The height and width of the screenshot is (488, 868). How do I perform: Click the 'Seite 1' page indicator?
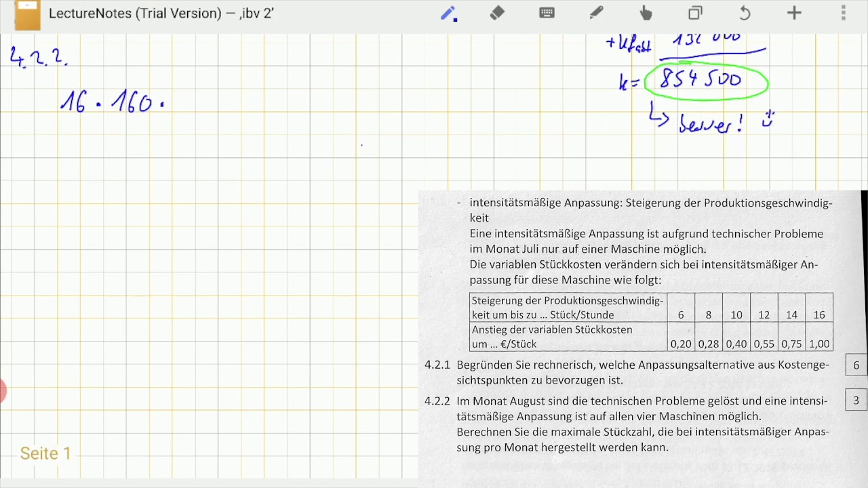coord(45,453)
